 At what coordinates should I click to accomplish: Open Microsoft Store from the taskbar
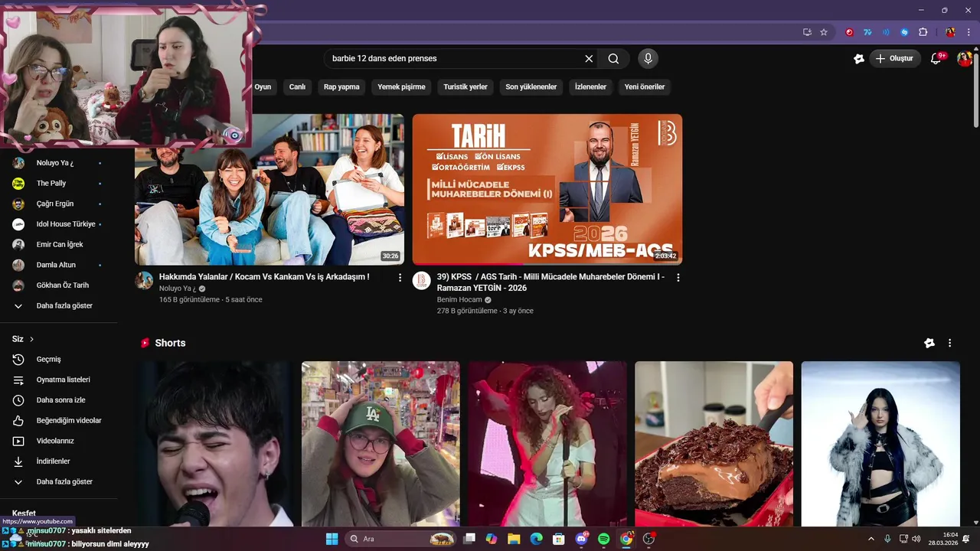point(559,539)
